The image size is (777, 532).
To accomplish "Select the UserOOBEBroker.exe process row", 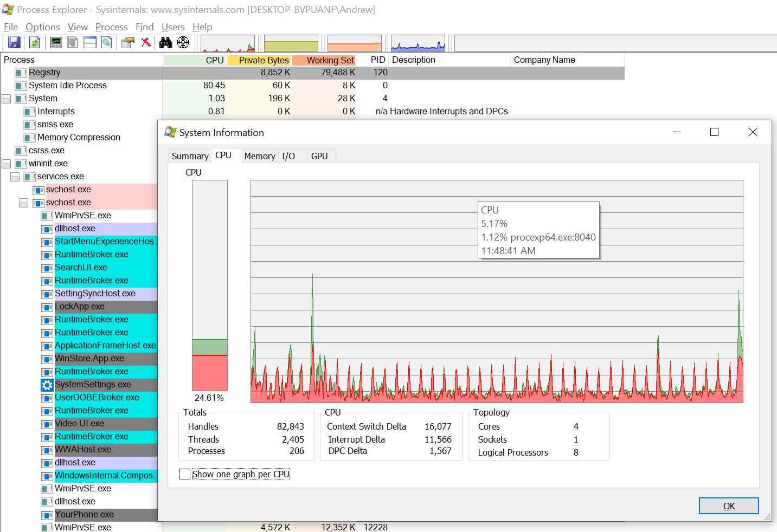I will coord(99,398).
